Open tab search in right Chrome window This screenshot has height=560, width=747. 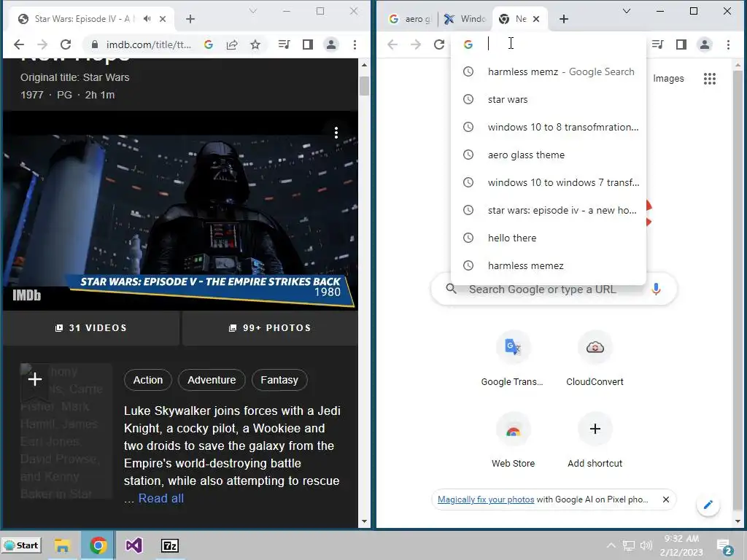[x=627, y=11]
